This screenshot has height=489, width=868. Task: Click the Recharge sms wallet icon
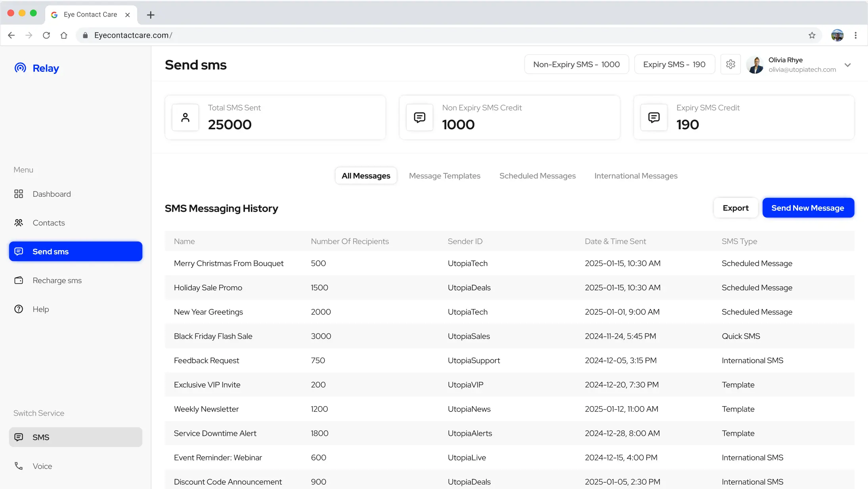(19, 280)
